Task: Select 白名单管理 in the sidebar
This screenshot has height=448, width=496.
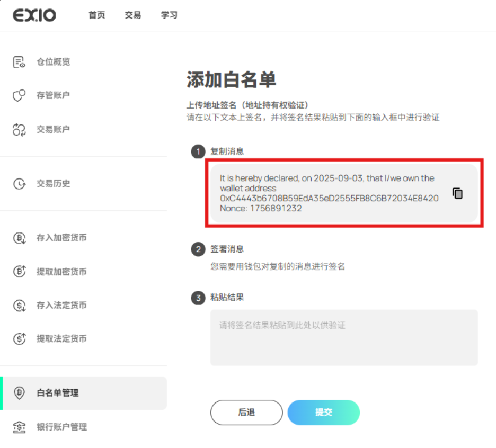Action: 57,393
